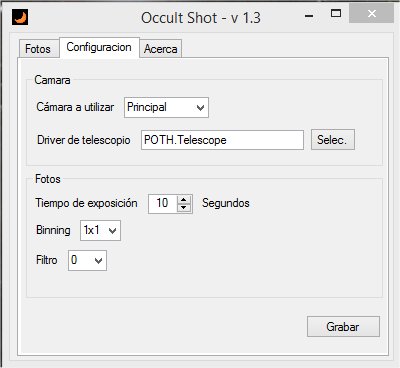400x368 pixels.
Task: Decrease exposure time with down arrow
Action: click(x=184, y=207)
